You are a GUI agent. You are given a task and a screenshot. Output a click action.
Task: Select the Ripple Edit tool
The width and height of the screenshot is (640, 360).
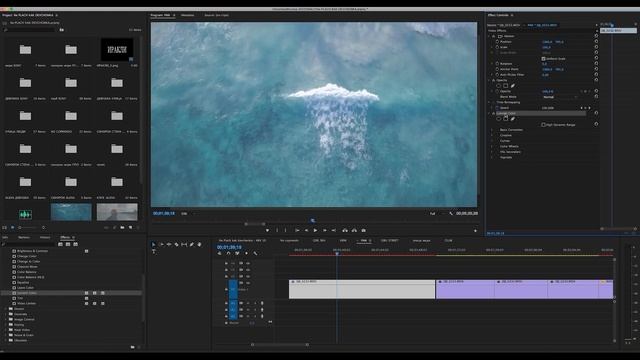[x=169, y=244]
